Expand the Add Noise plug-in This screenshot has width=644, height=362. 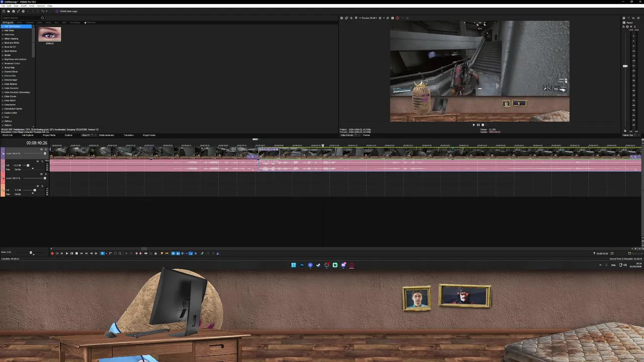click(3, 30)
